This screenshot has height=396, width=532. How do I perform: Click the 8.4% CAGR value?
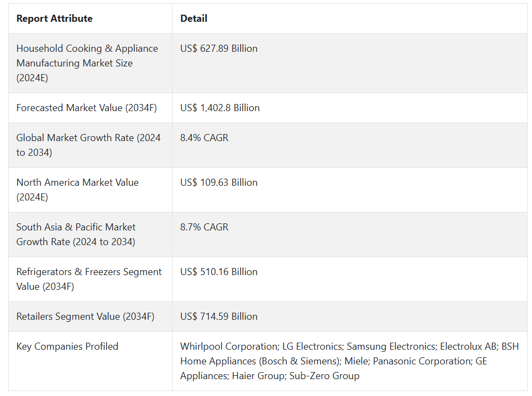[x=204, y=138]
